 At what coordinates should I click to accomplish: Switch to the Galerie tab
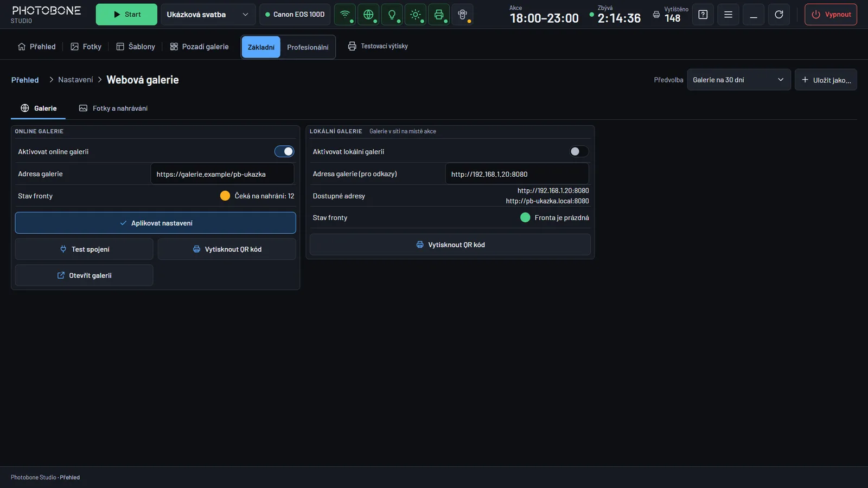[39, 108]
